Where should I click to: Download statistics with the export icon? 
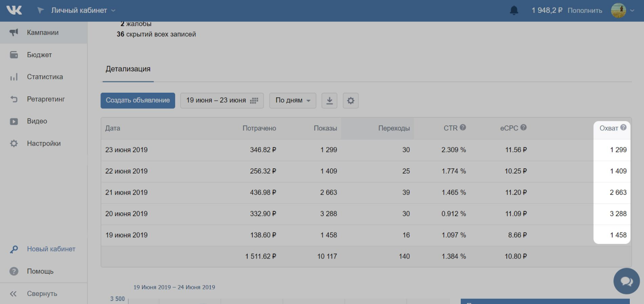(x=330, y=100)
